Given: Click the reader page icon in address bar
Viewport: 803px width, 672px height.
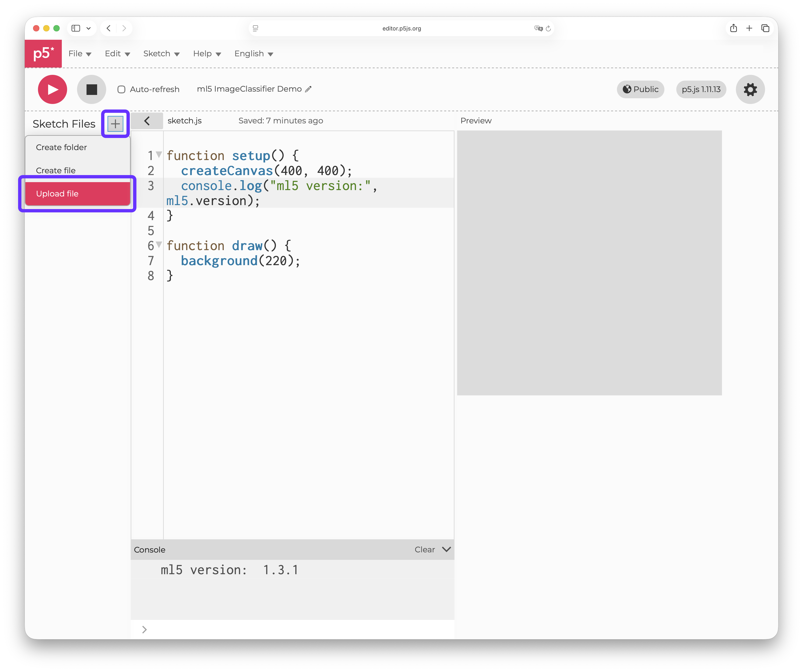Looking at the screenshot, I should point(255,28).
